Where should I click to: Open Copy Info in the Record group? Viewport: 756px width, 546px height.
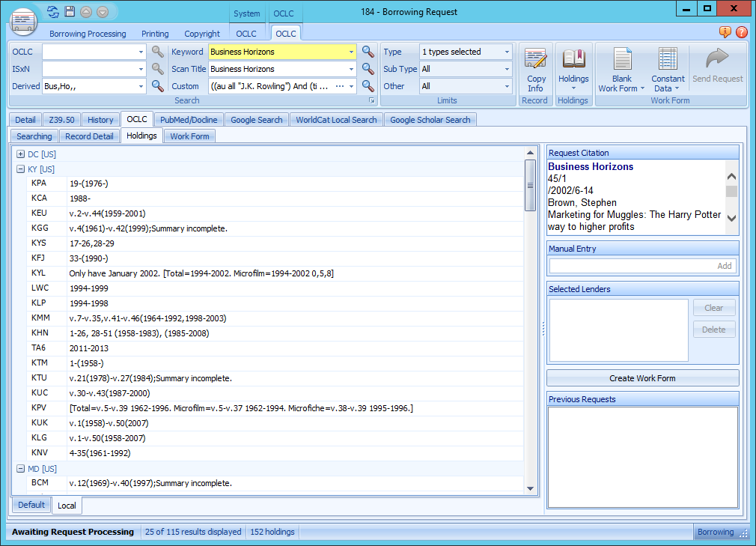536,67
